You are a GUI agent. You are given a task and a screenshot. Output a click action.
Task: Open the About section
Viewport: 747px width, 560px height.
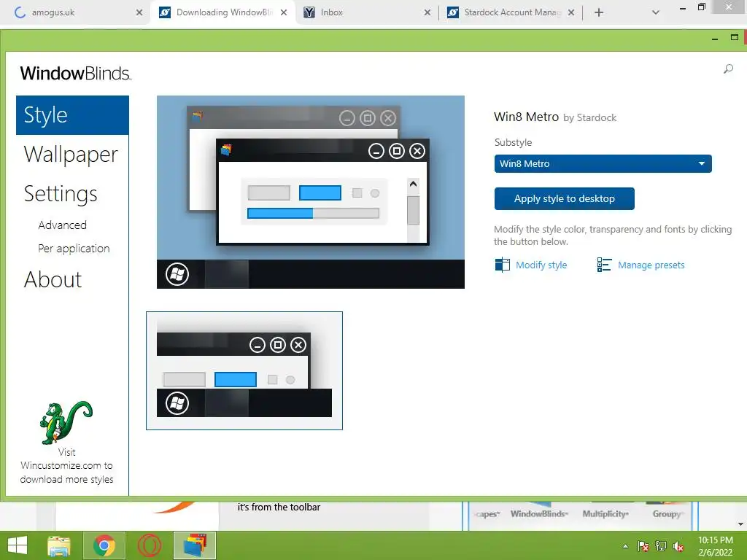coord(53,279)
